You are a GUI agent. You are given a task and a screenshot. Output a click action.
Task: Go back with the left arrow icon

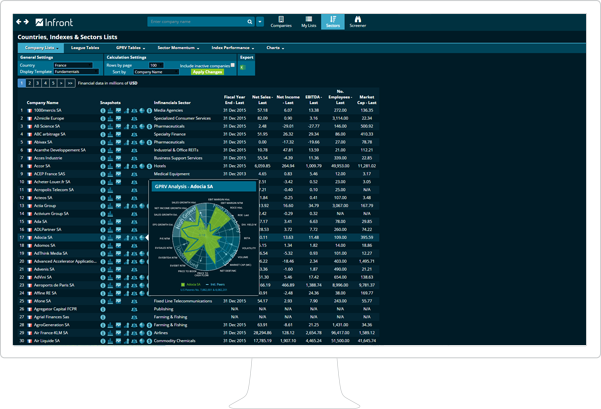pos(19,22)
